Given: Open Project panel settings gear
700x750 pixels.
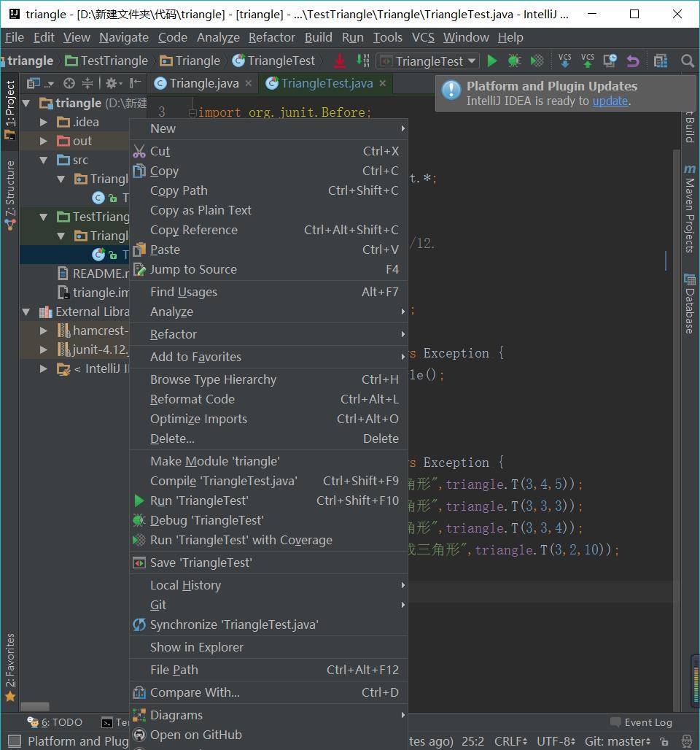Looking at the screenshot, I should coord(113,83).
